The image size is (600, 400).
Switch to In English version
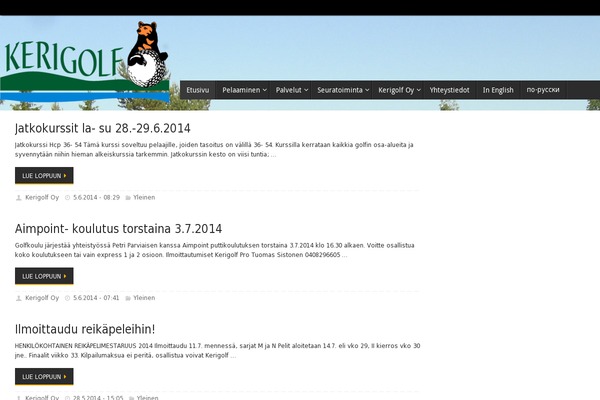point(498,90)
